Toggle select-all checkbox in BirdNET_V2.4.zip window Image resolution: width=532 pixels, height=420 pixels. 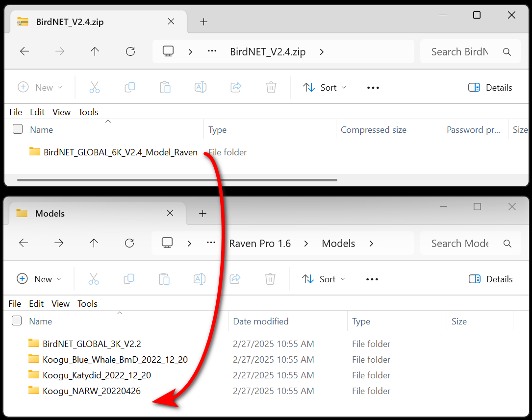(18, 129)
